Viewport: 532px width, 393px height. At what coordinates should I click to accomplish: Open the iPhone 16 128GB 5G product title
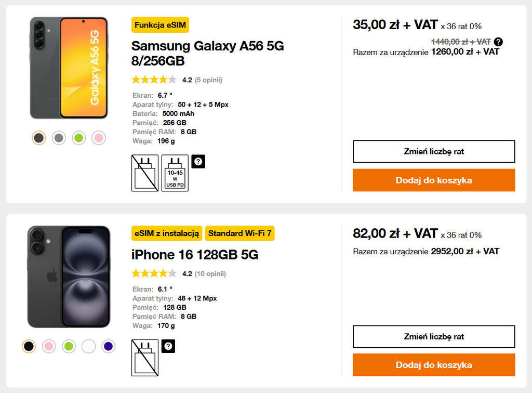tap(195, 255)
